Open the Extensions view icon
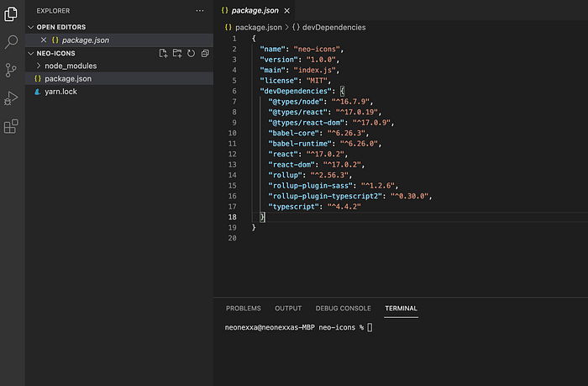Viewport: 588px width, 386px height. [x=11, y=126]
